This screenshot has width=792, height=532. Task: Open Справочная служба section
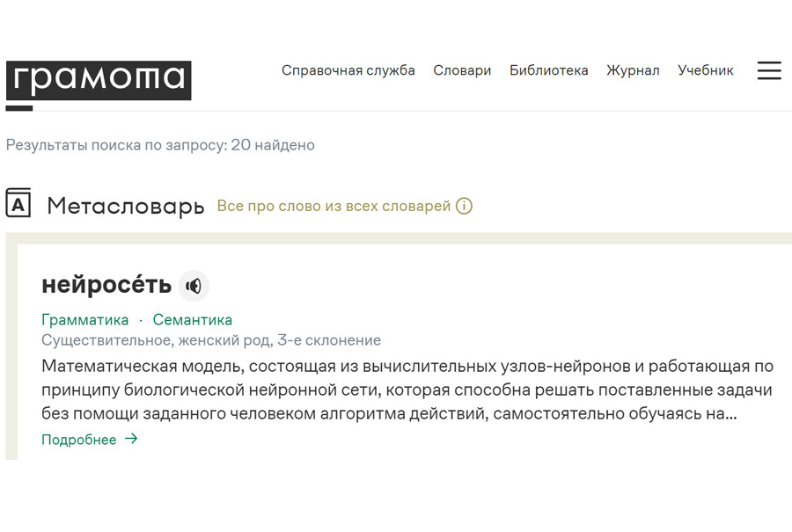(x=348, y=70)
